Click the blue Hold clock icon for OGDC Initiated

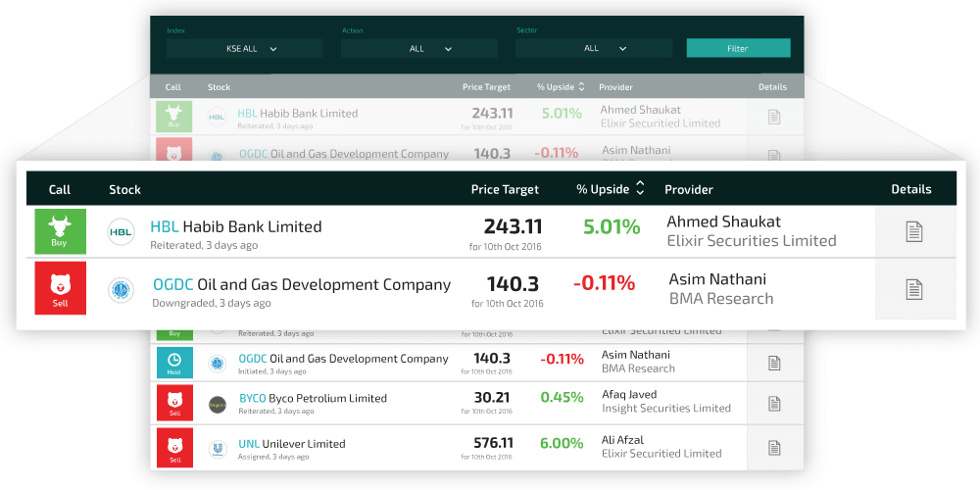tap(174, 364)
